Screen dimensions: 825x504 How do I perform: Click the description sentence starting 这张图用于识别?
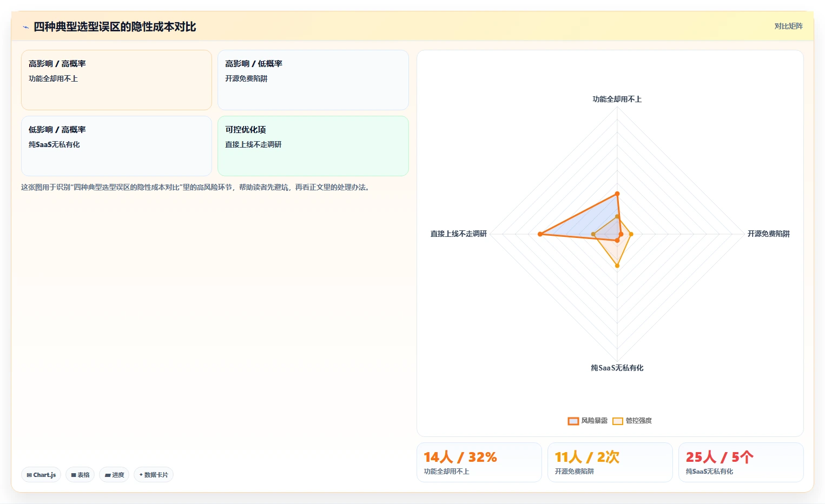(196, 187)
